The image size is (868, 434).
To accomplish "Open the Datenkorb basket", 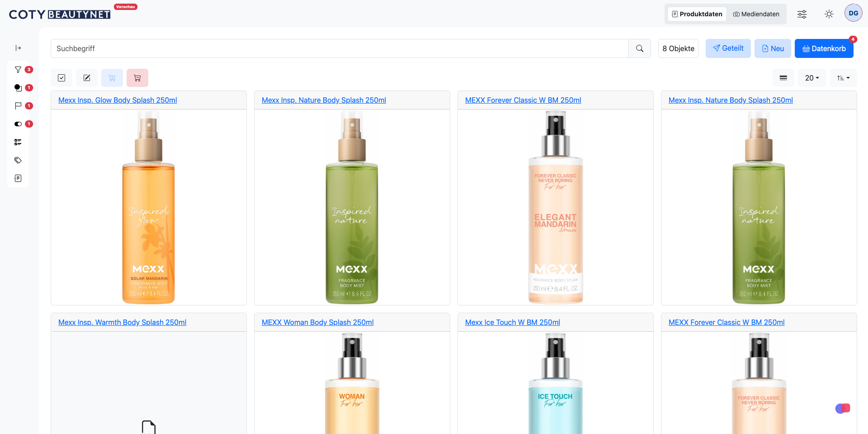I will click(824, 48).
